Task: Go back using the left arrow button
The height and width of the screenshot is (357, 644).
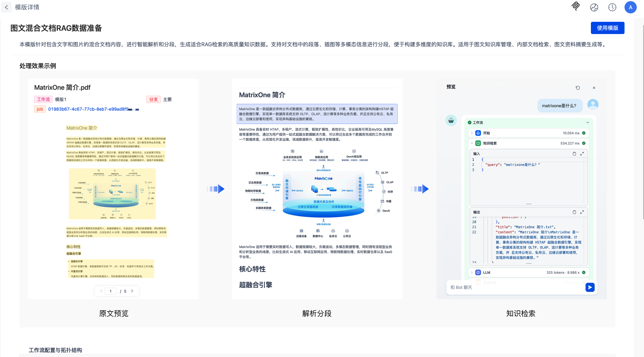Action: pyautogui.click(x=6, y=7)
